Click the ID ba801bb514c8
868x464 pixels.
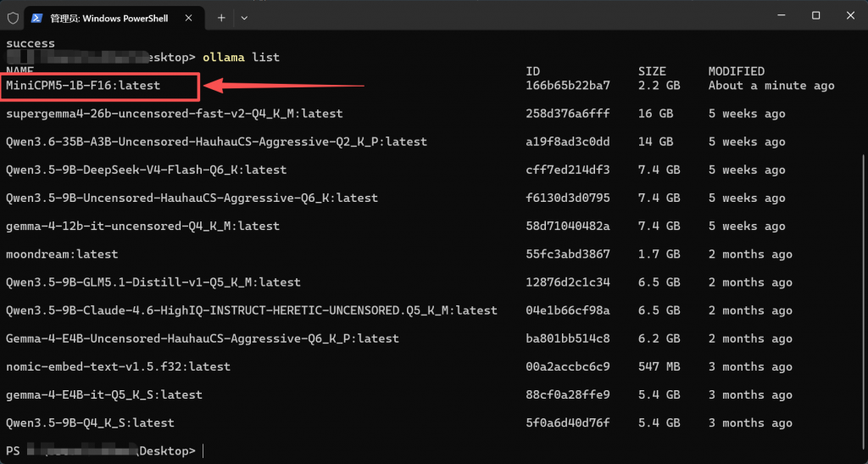point(568,338)
